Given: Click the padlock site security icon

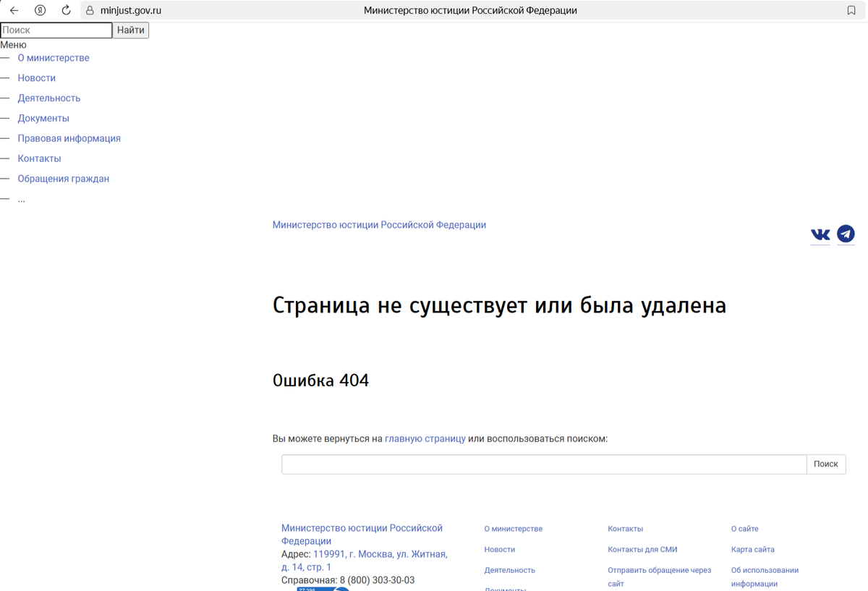Looking at the screenshot, I should click(90, 11).
